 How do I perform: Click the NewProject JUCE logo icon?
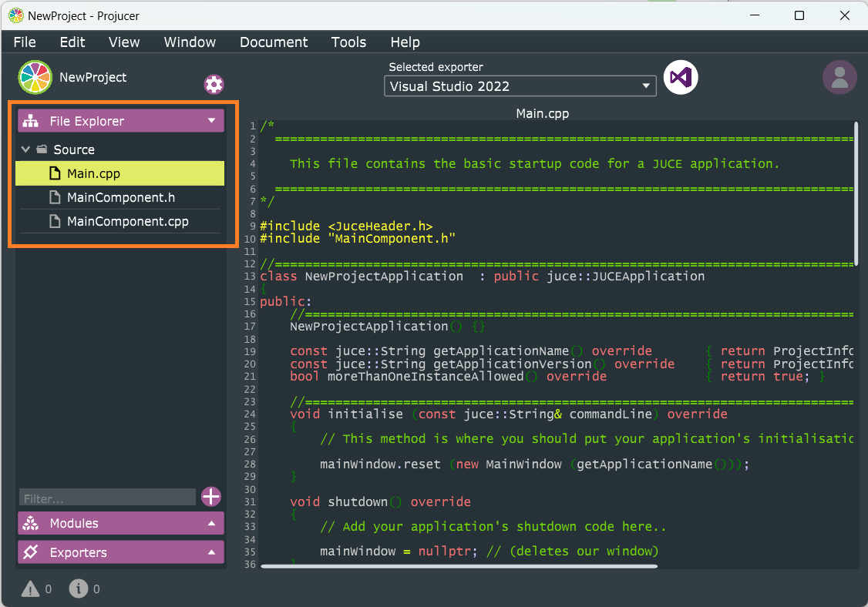pos(35,78)
